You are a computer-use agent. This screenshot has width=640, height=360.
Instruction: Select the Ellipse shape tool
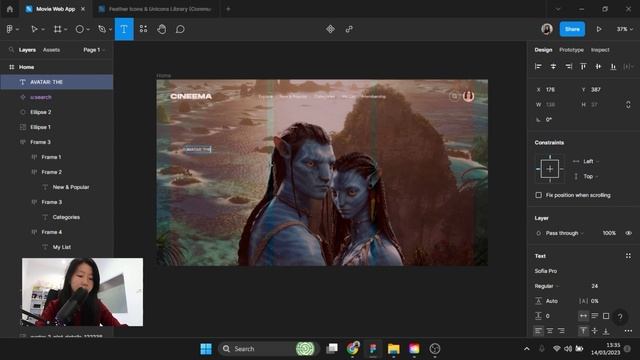[80, 29]
